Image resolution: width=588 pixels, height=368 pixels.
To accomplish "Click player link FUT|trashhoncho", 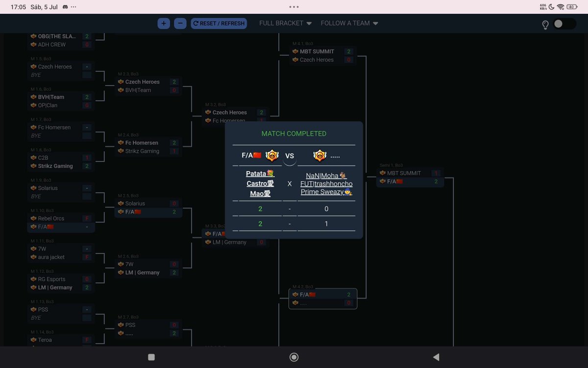I will (326, 184).
